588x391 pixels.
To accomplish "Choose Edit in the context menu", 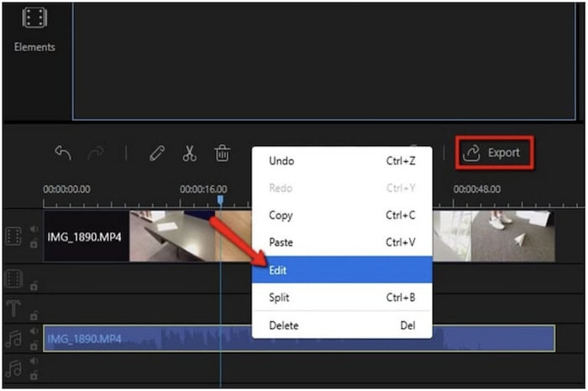I will tap(342, 269).
